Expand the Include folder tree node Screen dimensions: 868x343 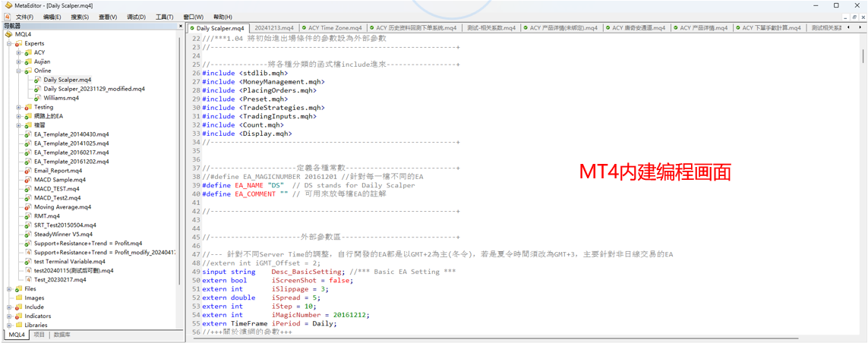click(10, 307)
